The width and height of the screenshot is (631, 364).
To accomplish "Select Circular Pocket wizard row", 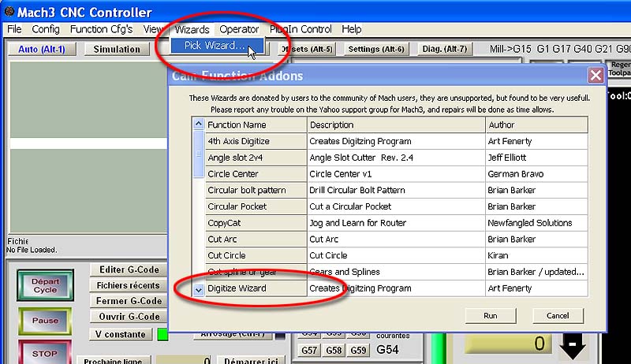I will pos(256,206).
